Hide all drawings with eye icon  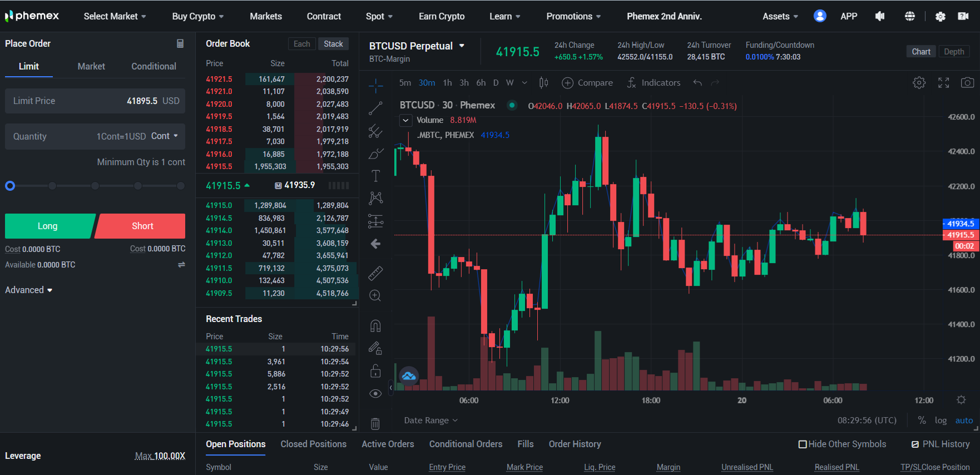point(375,393)
